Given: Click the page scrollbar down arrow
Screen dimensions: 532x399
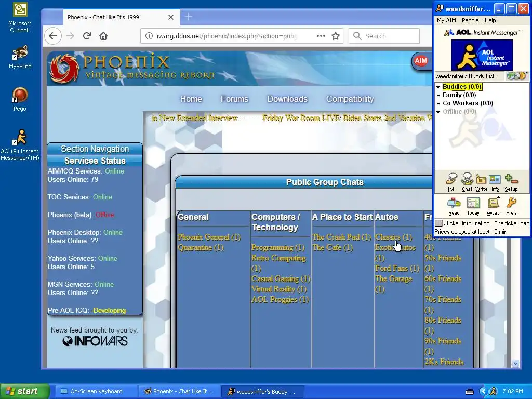Looking at the screenshot, I should 516,363.
